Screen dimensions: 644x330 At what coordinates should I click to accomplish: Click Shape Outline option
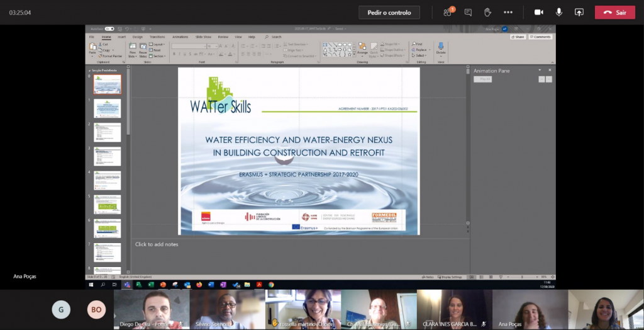[x=393, y=50]
